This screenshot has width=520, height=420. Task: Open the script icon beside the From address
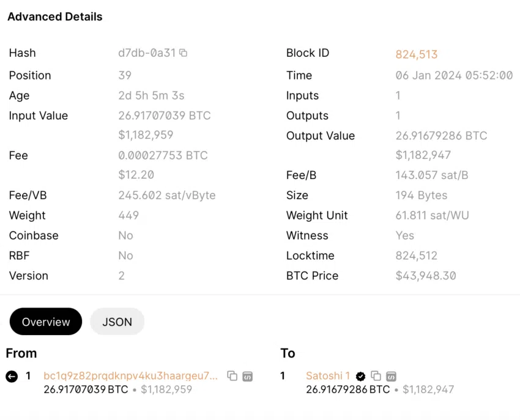[247, 376]
